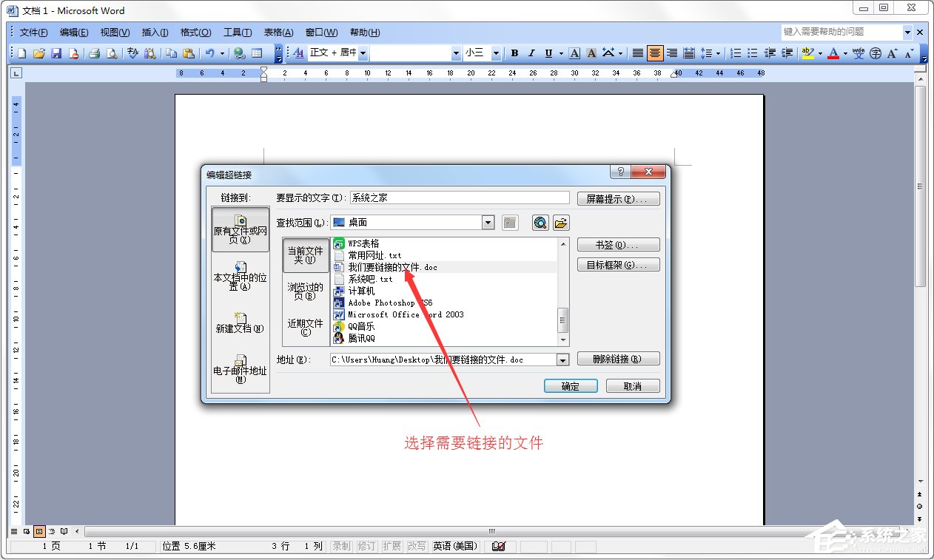Click the 屏幕提示(P)... button
The width and height of the screenshot is (934, 560).
(618, 199)
